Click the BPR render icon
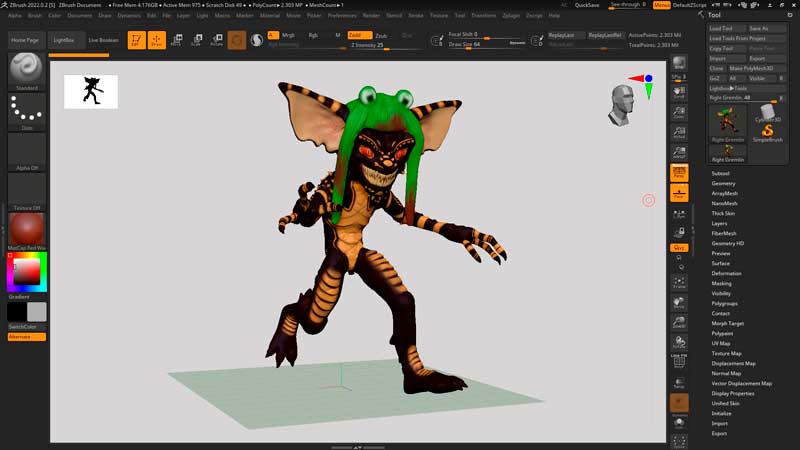800x450 pixels. (x=679, y=63)
